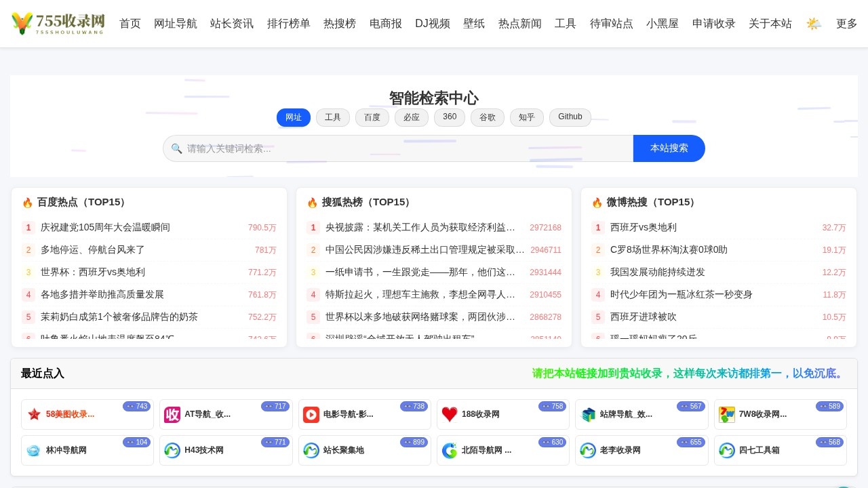Click the 老李收录网 site icon
868x488 pixels.
coord(588,450)
